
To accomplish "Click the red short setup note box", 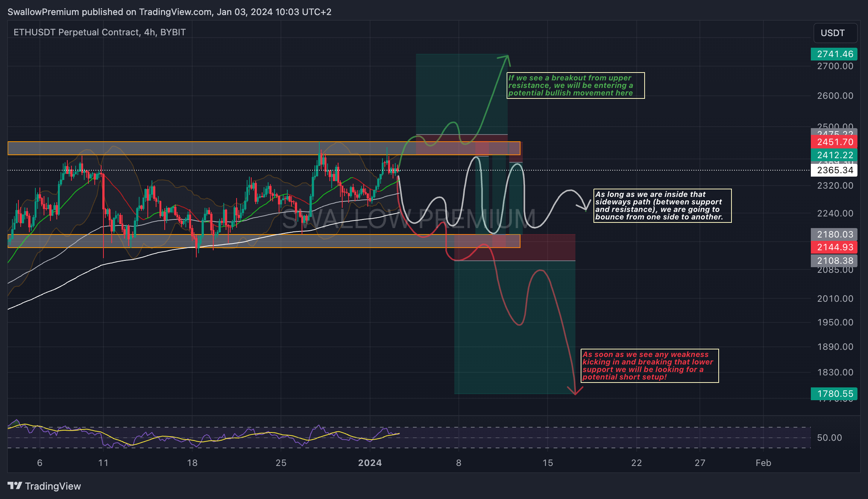I will [650, 366].
